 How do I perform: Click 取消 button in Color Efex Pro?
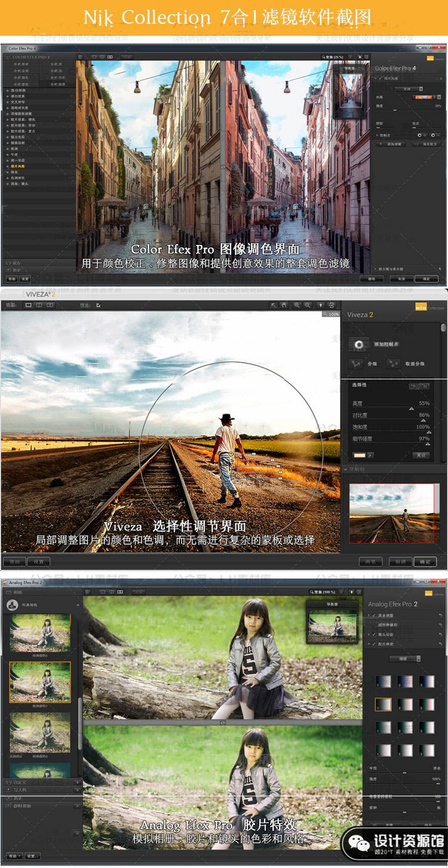click(x=401, y=279)
